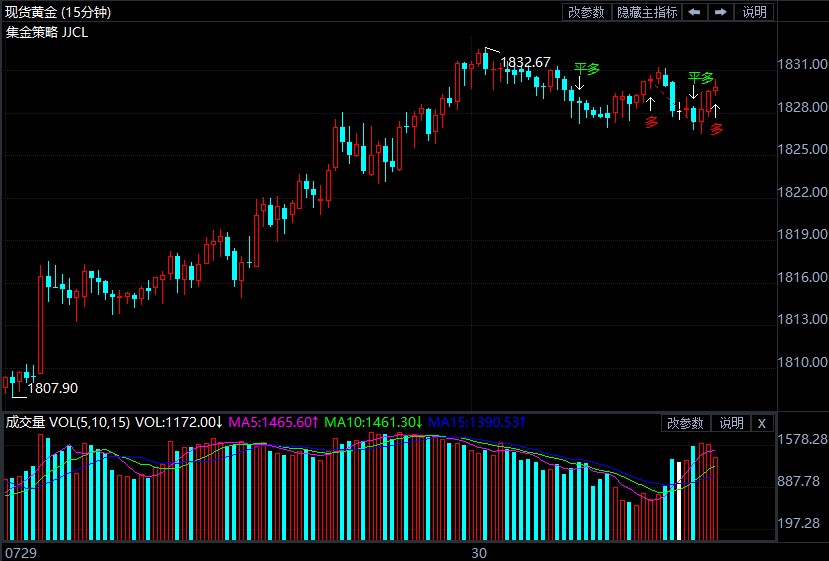The width and height of the screenshot is (829, 561).
Task: Open 说明 for the main chart indicator
Action: tap(754, 12)
